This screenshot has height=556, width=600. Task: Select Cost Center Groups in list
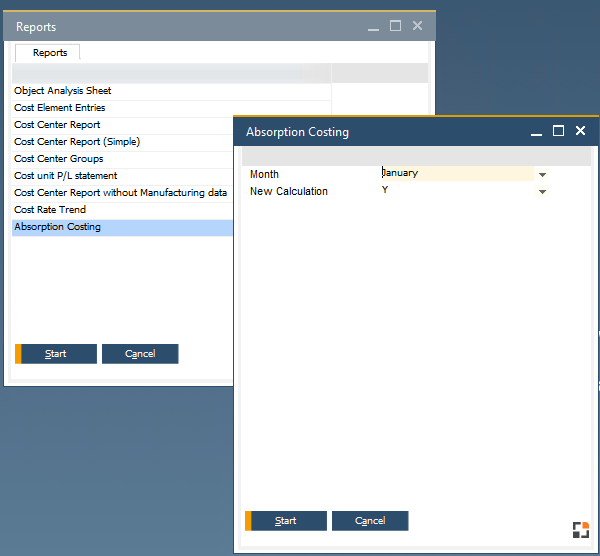tap(59, 159)
